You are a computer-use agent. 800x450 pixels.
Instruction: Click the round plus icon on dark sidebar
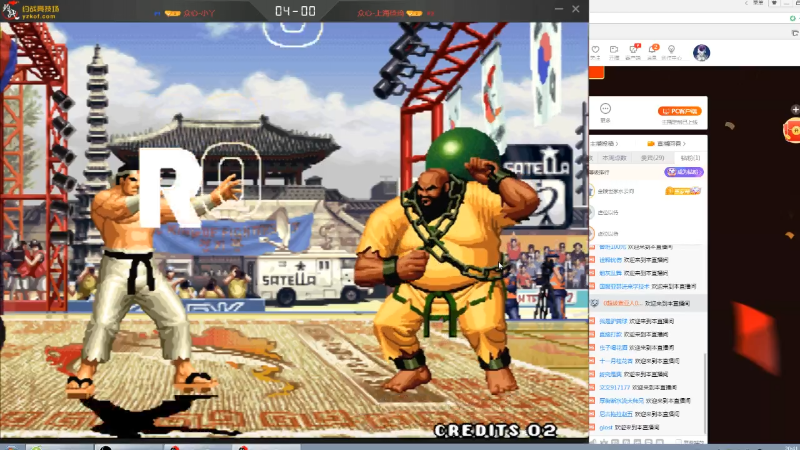tap(795, 109)
